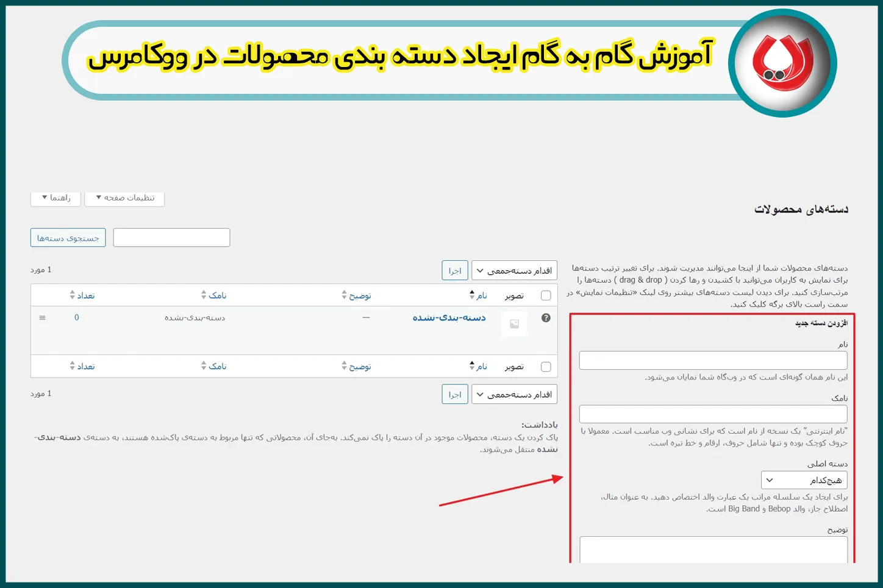
Task: Sort by نامک in the table header
Action: [x=213, y=296]
